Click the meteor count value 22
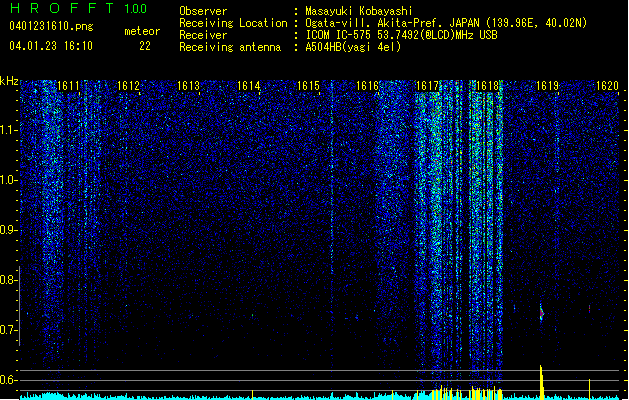This screenshot has height=400, width=629. (x=145, y=46)
